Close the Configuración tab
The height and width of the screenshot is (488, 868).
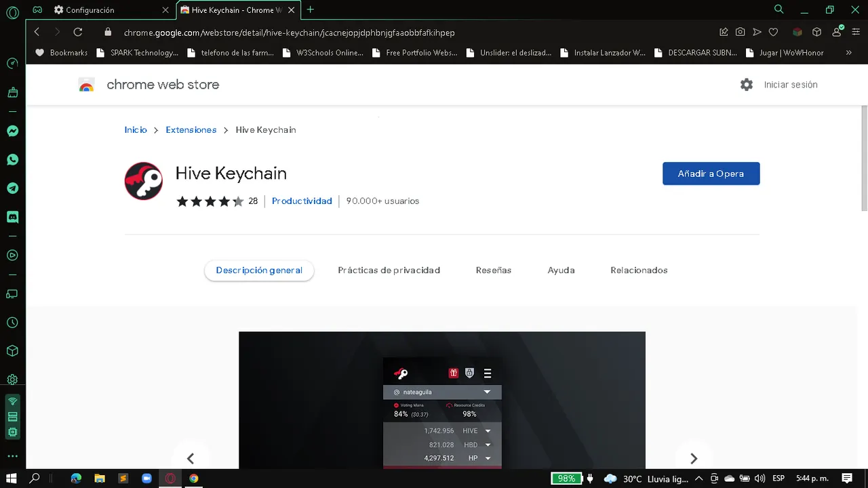pos(165,10)
